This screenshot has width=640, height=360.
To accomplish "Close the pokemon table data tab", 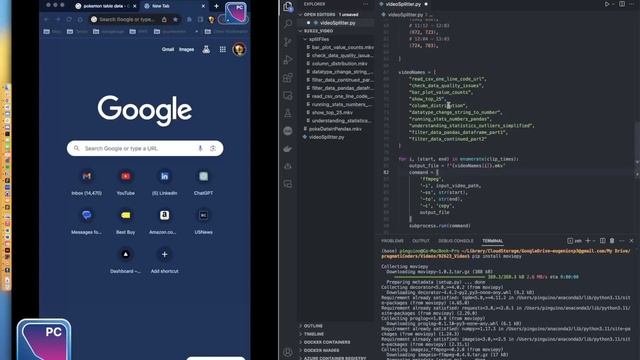I will click(x=135, y=6).
